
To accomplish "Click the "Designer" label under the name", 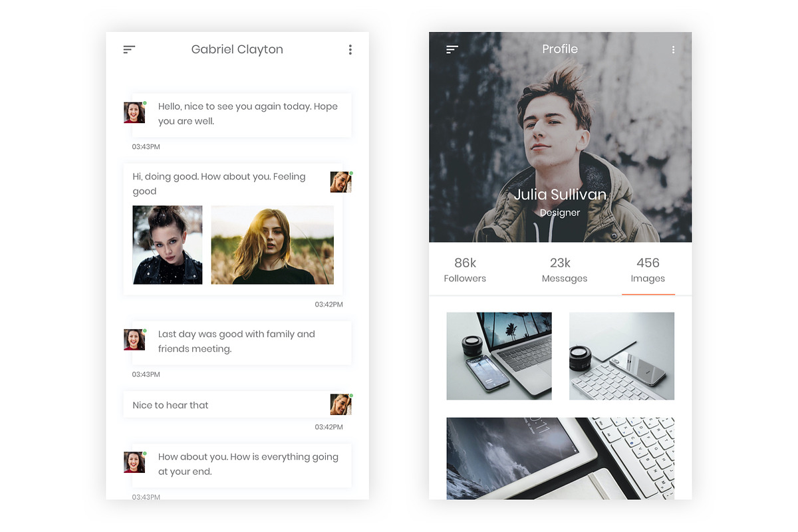I will [x=560, y=213].
